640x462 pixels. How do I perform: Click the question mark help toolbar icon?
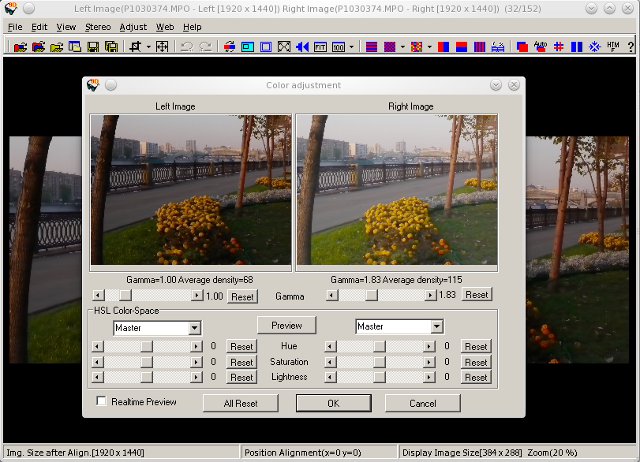(x=630, y=47)
